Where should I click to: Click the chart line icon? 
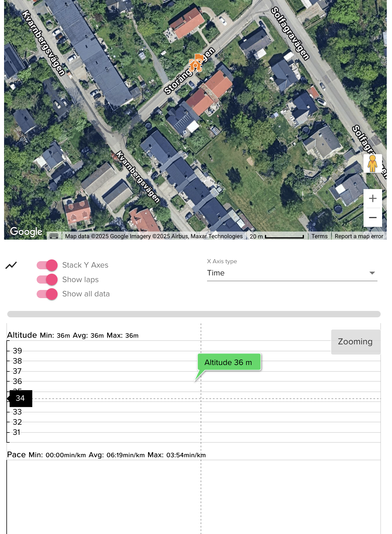pyautogui.click(x=11, y=265)
